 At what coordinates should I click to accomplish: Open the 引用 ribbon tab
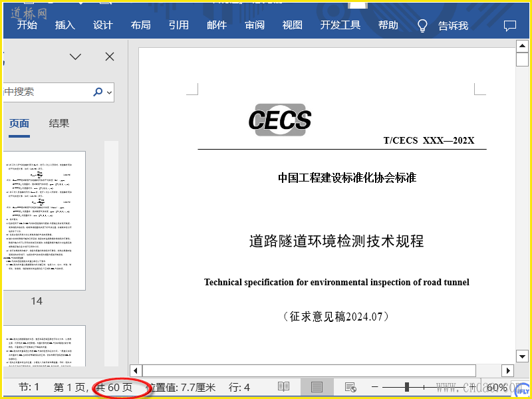[179, 25]
